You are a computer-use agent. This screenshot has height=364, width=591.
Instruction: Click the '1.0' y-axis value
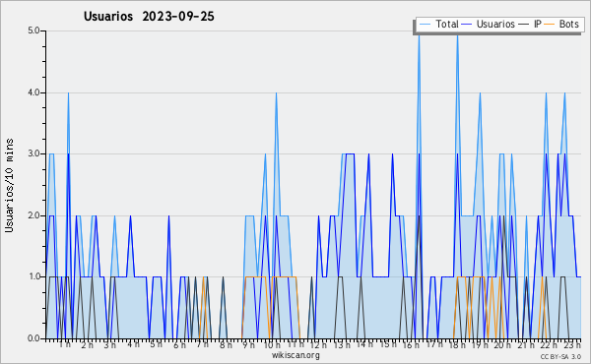point(33,277)
